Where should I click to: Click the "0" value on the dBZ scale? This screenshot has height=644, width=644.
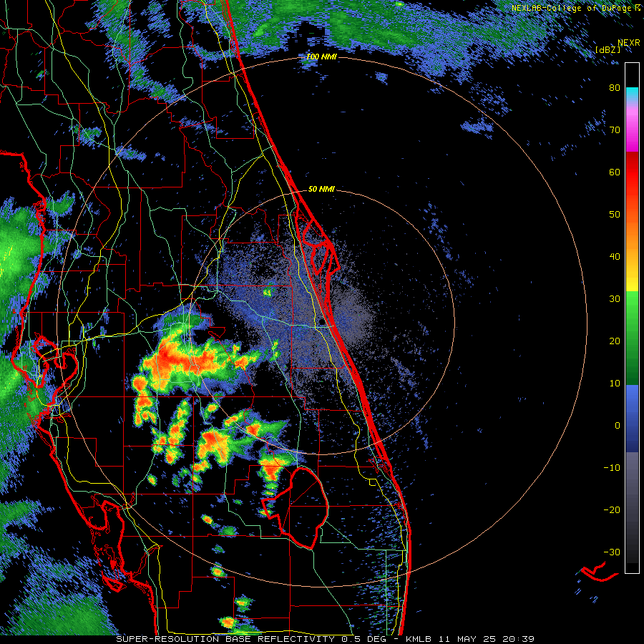618,426
